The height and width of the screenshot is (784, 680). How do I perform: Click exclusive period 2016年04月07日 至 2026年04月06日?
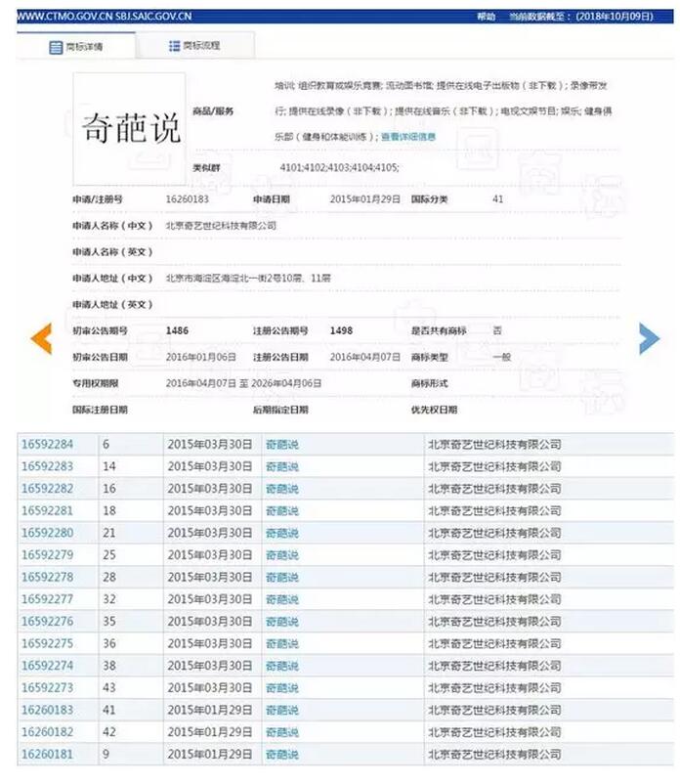(243, 383)
